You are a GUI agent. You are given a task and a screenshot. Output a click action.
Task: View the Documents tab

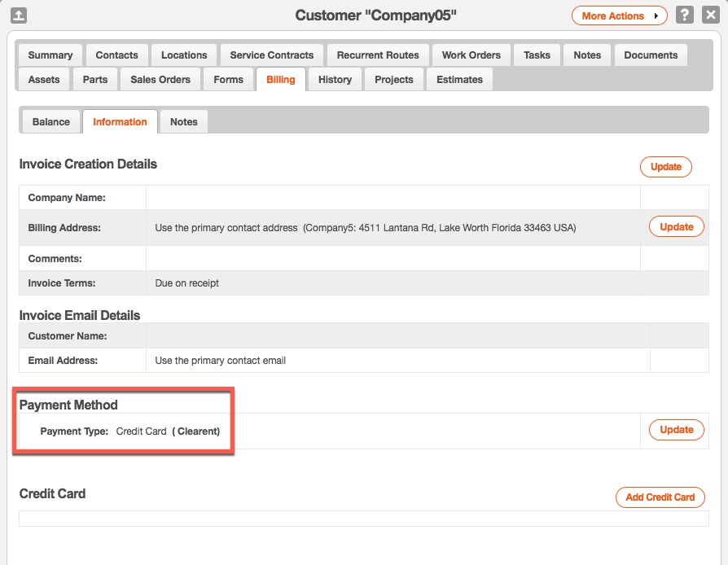[x=651, y=55]
